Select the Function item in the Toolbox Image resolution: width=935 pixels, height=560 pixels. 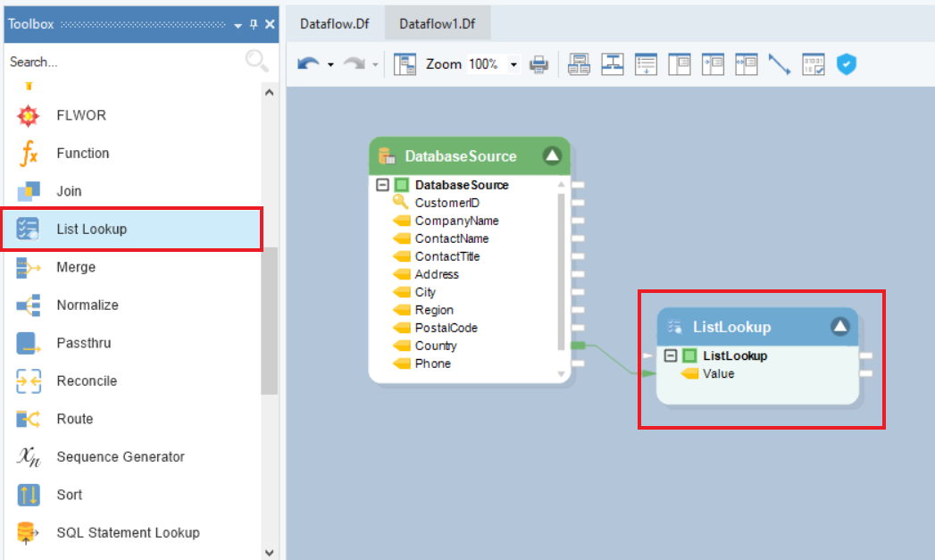coord(82,154)
